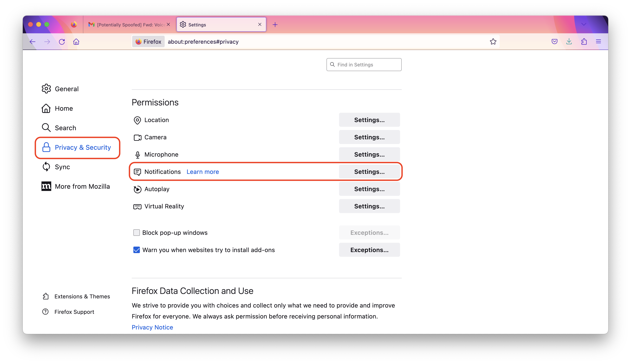
Task: Open Location permission Settings
Action: 369,120
